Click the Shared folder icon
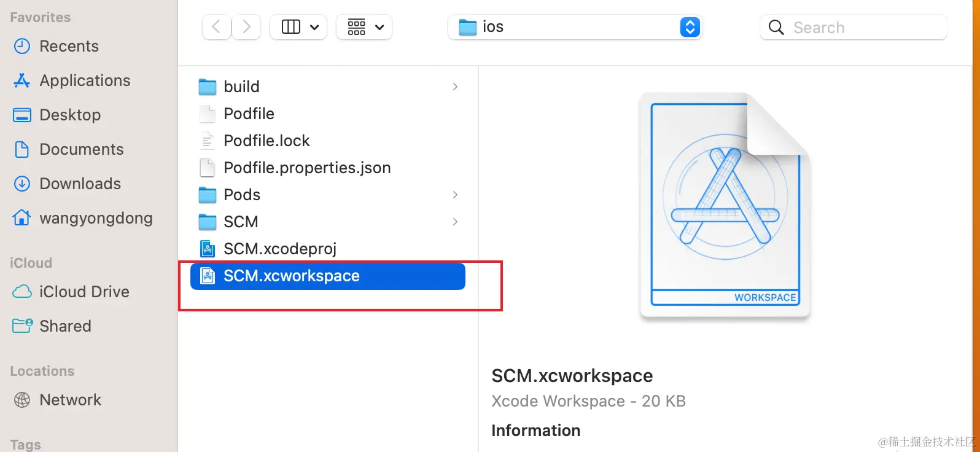This screenshot has width=980, height=452. click(22, 325)
